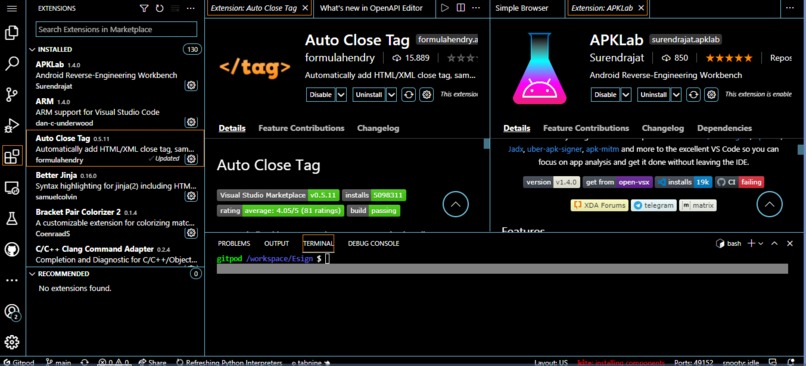The width and height of the screenshot is (806, 366).
Task: Clear extensions search results icon
Action: point(175,8)
